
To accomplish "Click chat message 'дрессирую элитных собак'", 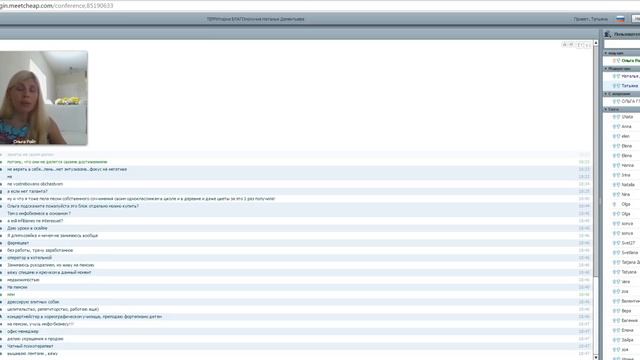I will pos(33,302).
